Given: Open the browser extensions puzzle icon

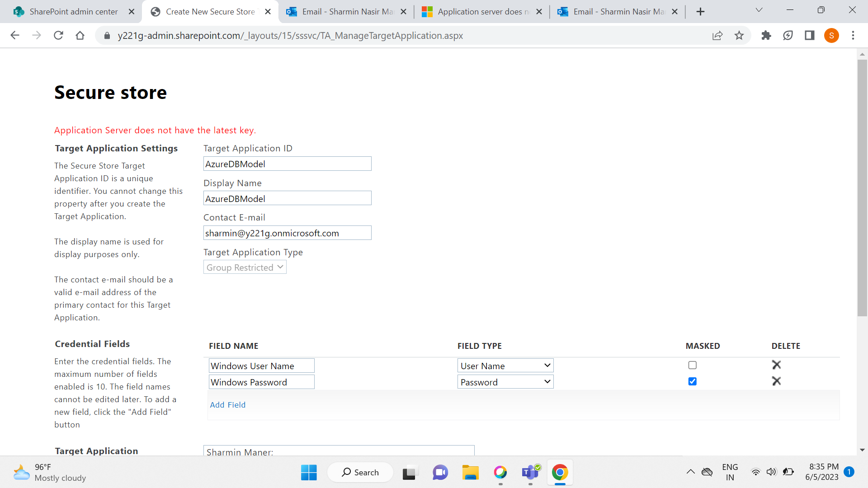Looking at the screenshot, I should (x=766, y=36).
